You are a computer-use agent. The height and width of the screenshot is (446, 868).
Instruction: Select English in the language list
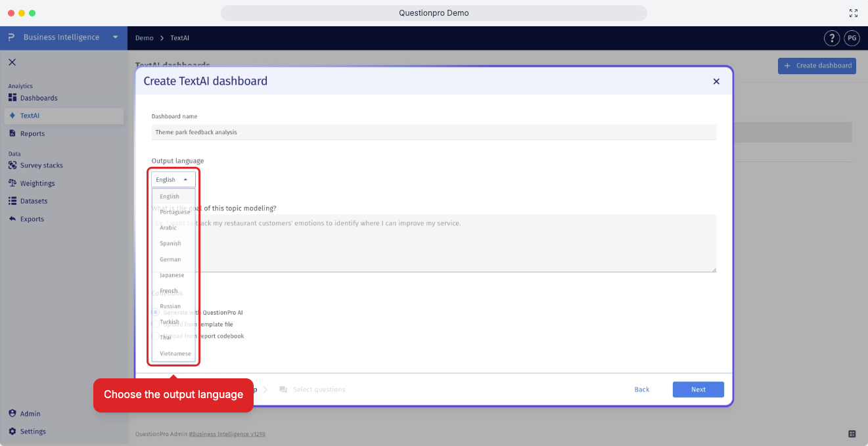click(x=173, y=196)
